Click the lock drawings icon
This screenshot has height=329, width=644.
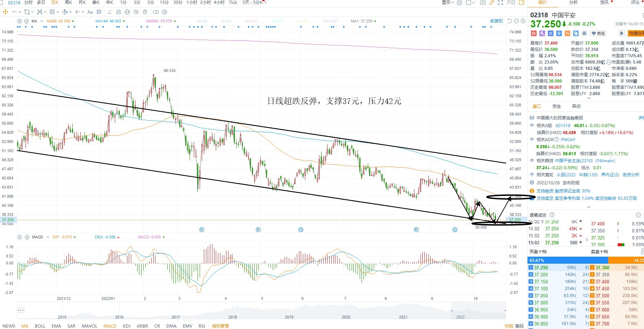coord(127,12)
